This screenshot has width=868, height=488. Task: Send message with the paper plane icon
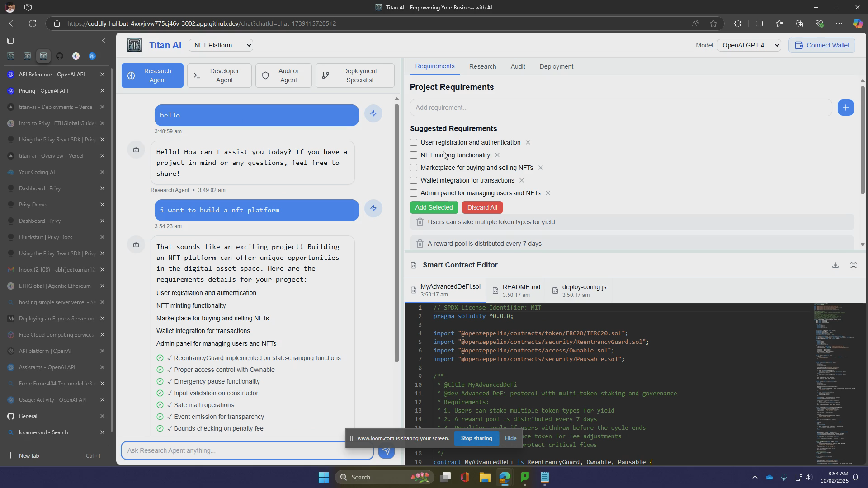[387, 451]
